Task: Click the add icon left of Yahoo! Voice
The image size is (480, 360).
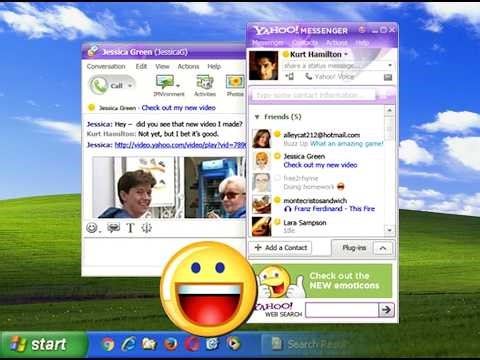Action: pos(289,77)
